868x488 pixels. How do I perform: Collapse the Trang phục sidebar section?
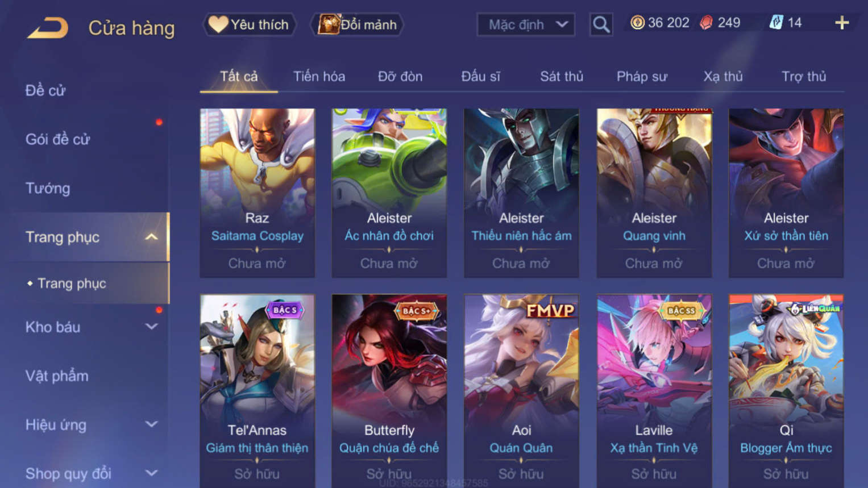point(151,237)
